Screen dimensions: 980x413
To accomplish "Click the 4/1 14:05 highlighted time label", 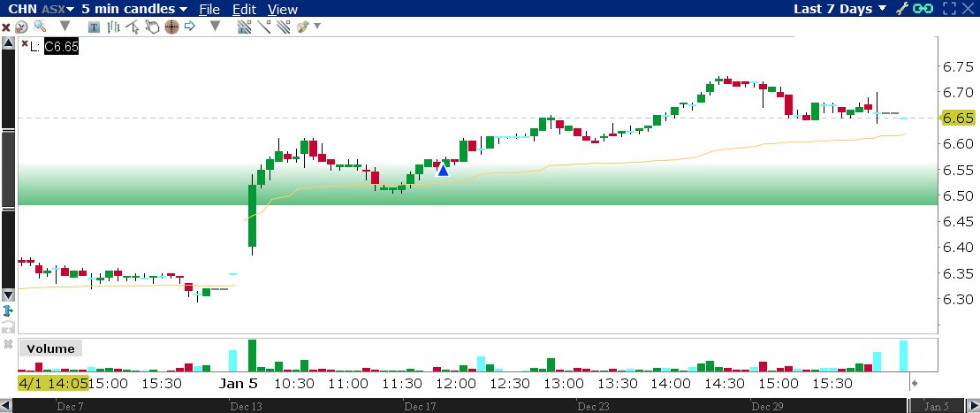I will 53,383.
